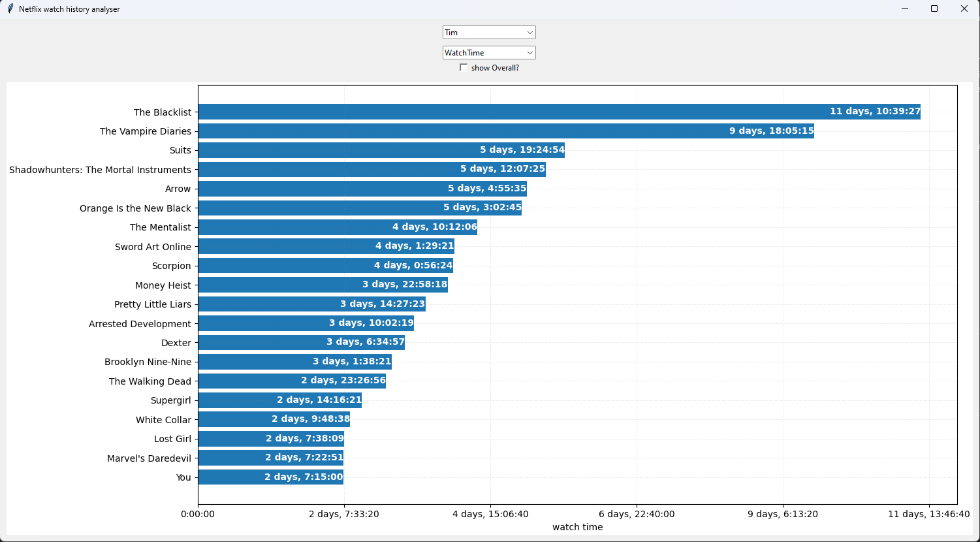
Task: Enable the show Overall checkbox
Action: 464,68
